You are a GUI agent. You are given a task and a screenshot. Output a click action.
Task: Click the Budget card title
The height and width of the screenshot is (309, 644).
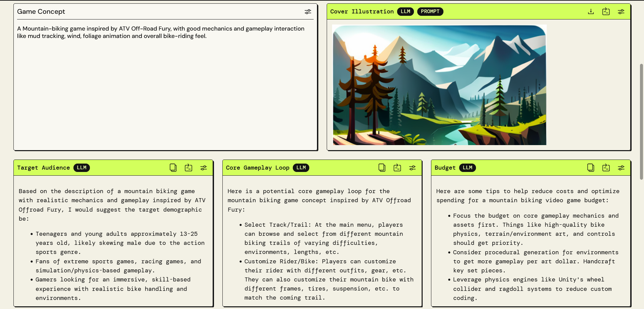tap(445, 168)
